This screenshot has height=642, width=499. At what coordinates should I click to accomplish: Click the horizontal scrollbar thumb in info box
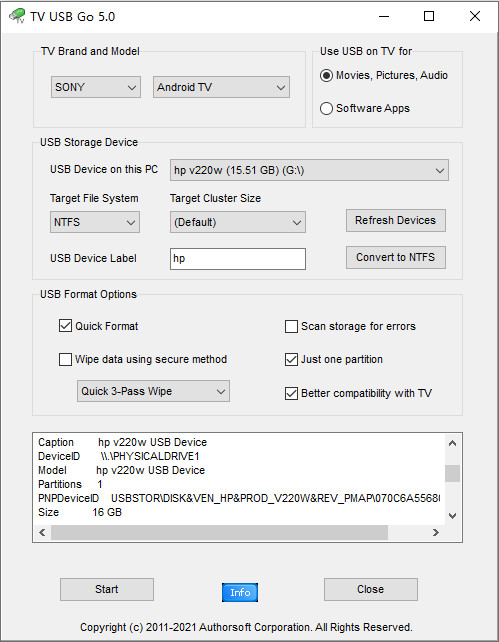pyautogui.click(x=219, y=532)
